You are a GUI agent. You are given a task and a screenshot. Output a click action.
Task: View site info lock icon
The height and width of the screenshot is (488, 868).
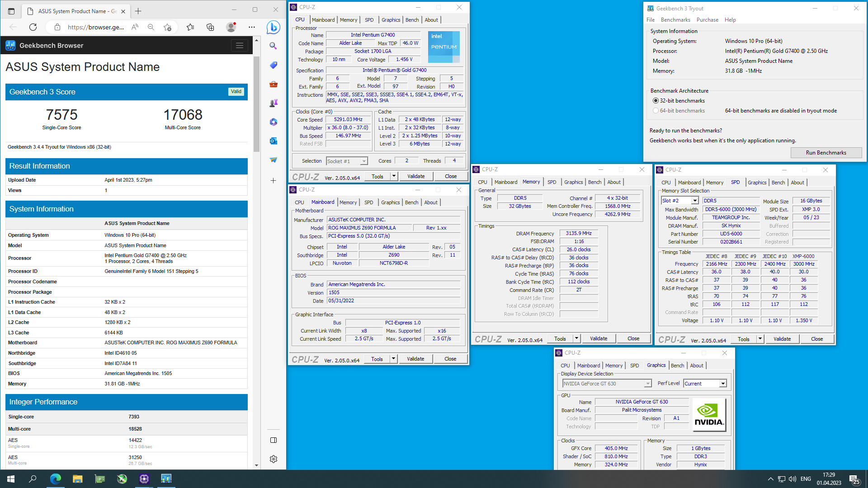pos(57,27)
